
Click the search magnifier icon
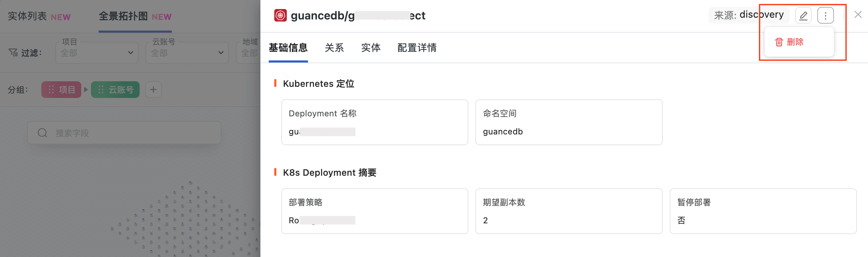pos(42,133)
